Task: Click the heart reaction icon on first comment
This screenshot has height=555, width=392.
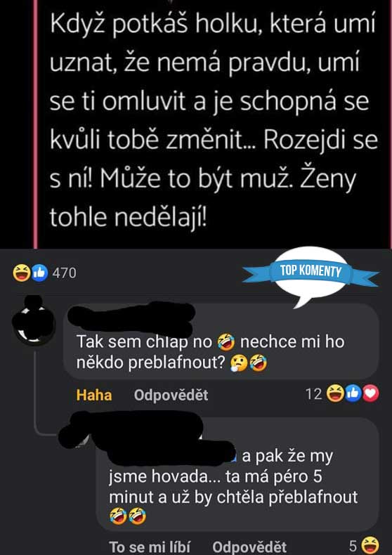Action: pyautogui.click(x=370, y=393)
